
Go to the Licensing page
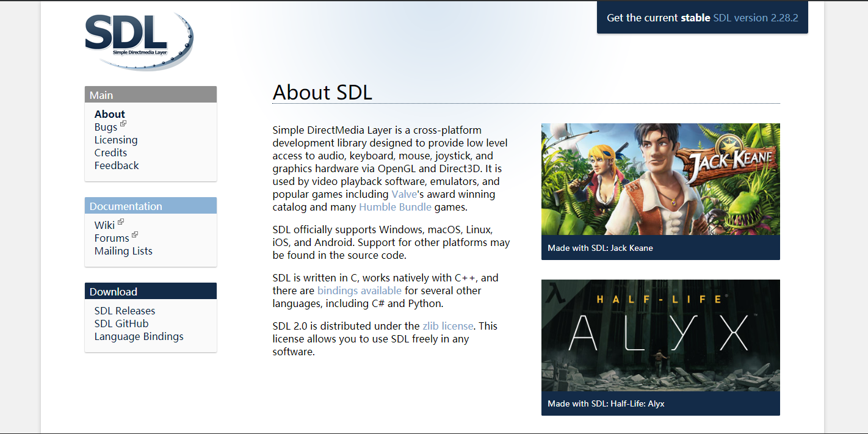coord(116,140)
